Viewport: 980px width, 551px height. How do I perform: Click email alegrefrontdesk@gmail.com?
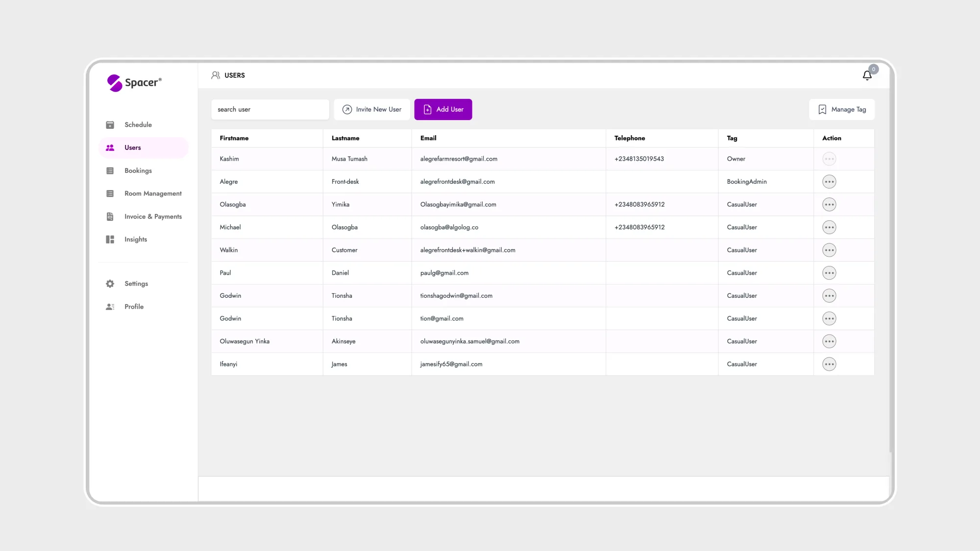pyautogui.click(x=458, y=182)
